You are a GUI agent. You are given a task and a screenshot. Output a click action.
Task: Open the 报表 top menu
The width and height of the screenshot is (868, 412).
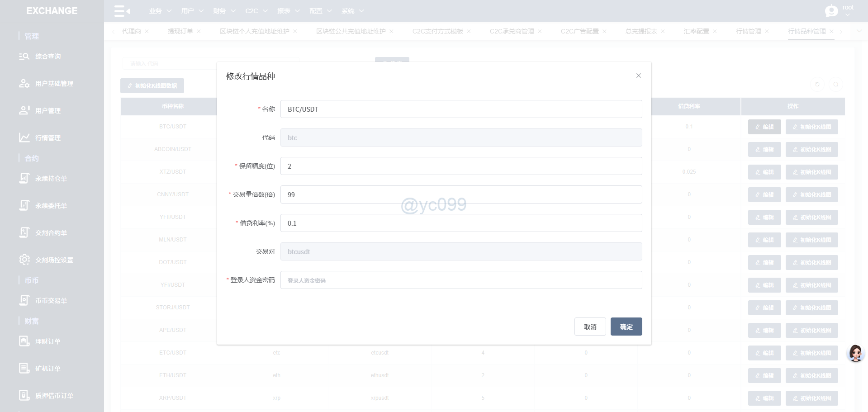click(289, 11)
